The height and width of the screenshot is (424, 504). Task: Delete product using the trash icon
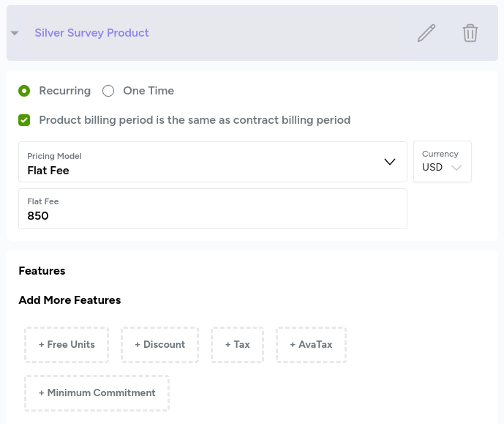tap(470, 33)
